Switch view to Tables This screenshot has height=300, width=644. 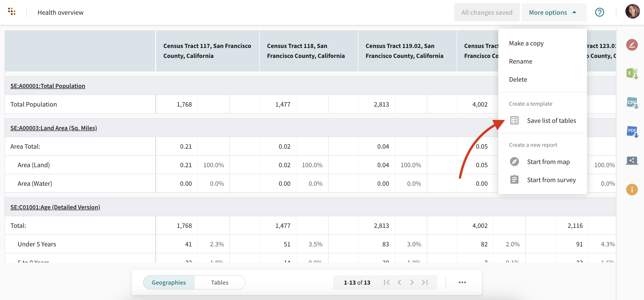(x=219, y=282)
